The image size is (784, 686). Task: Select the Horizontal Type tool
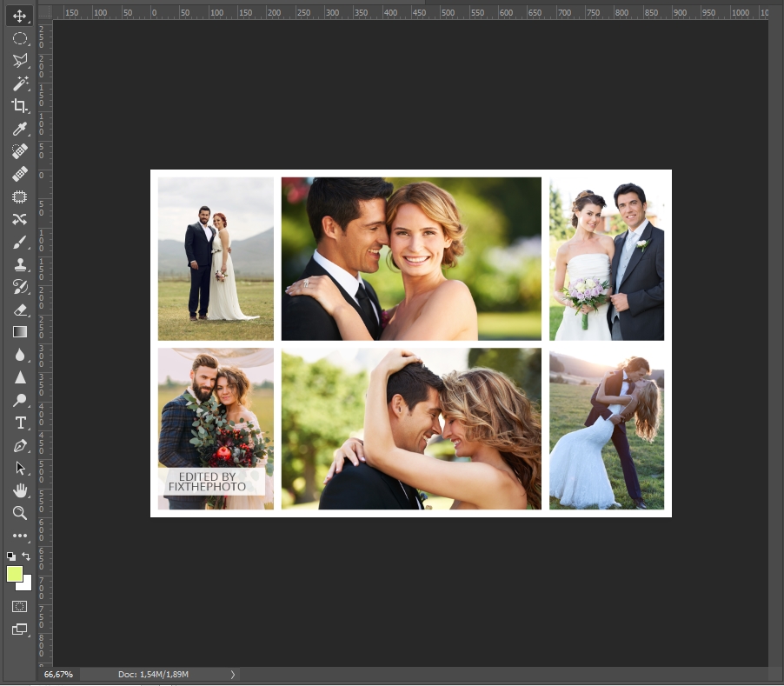click(x=19, y=423)
